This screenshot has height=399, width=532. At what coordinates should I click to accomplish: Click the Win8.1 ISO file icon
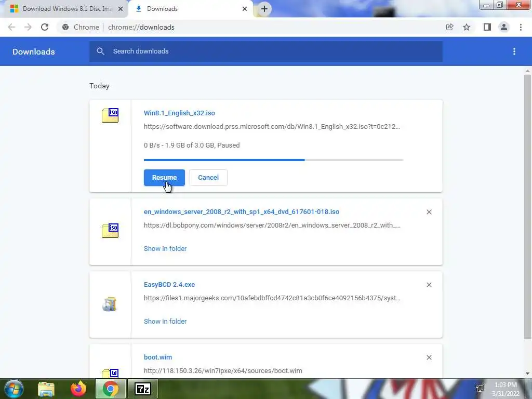110,115
